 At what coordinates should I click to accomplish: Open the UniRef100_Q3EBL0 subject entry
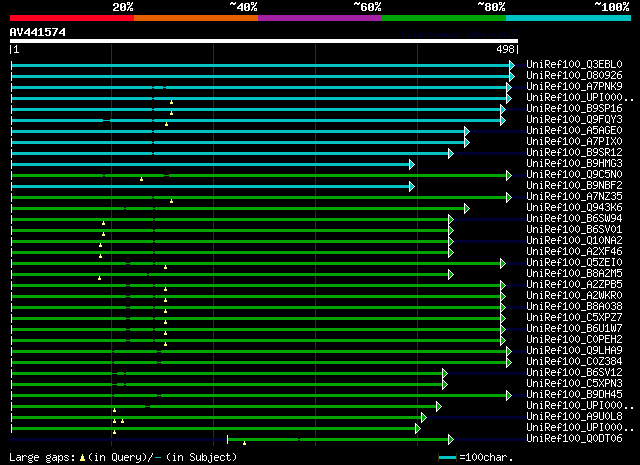click(x=574, y=64)
